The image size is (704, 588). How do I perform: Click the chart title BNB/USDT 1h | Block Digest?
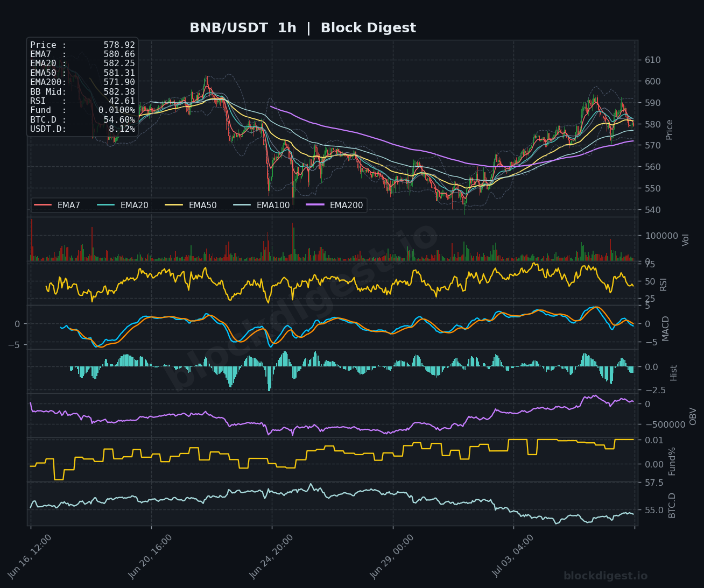coord(302,28)
